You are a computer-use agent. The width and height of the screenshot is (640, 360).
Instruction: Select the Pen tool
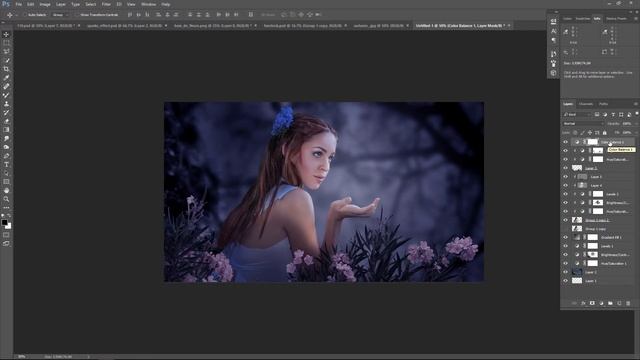[6, 156]
